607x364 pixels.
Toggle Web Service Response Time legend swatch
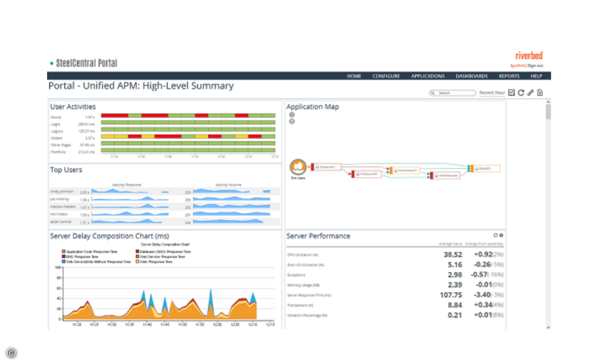coord(137,256)
